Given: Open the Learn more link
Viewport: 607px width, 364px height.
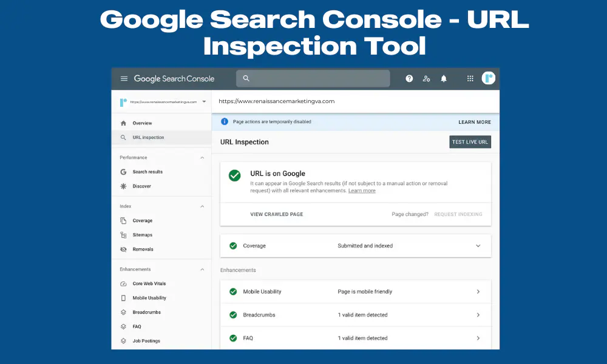Looking at the screenshot, I should point(362,190).
